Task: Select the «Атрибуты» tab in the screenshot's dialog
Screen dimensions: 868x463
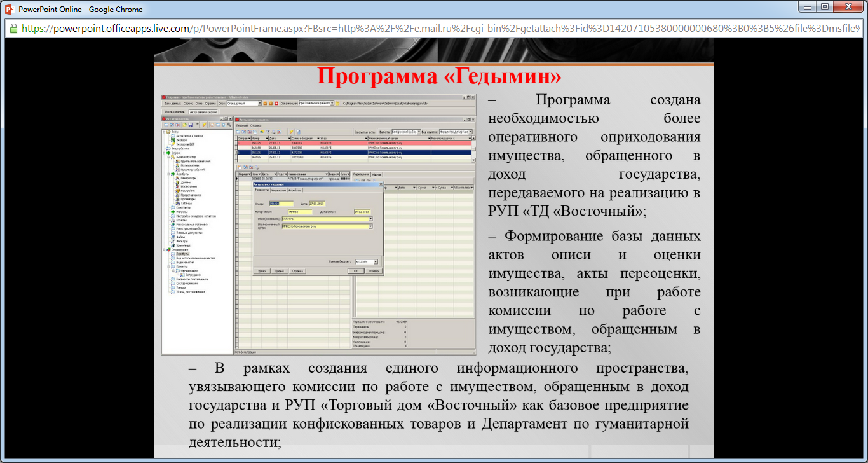Action: (295, 190)
